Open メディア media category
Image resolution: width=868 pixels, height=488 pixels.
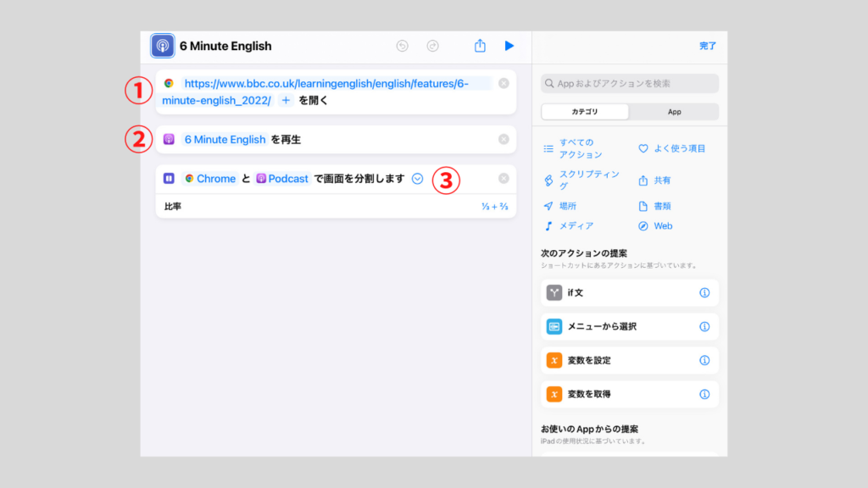[569, 225]
